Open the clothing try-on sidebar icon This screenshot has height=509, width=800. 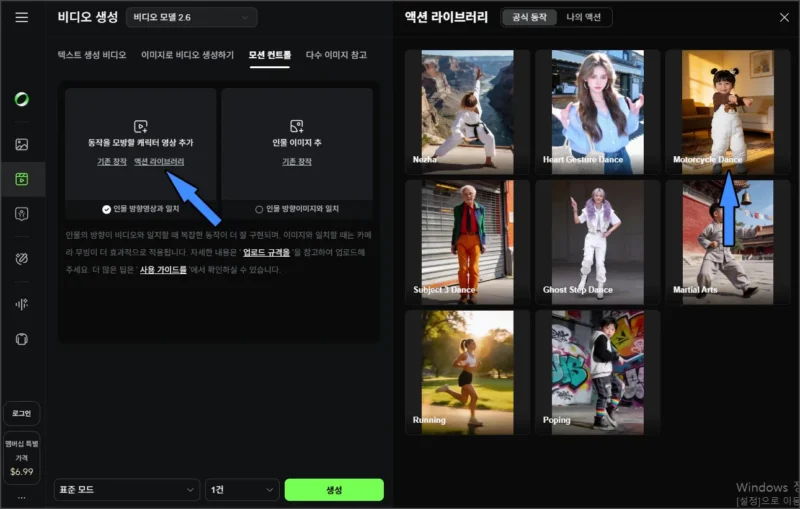point(22,339)
